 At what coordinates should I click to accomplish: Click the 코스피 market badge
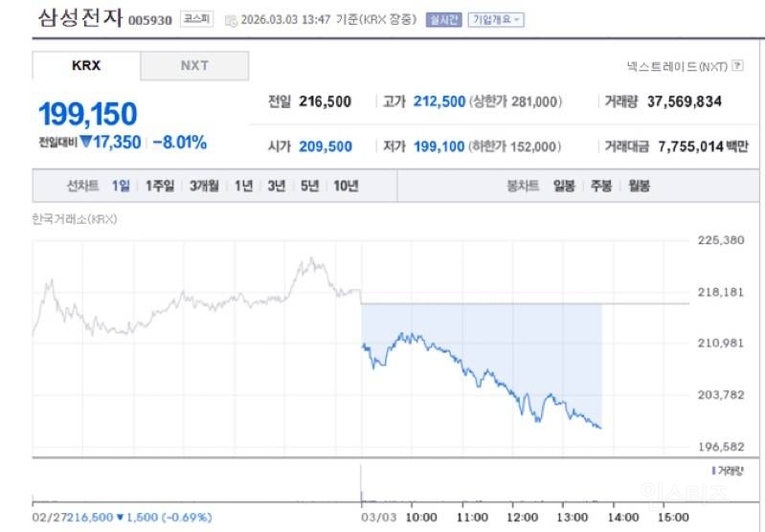click(196, 19)
